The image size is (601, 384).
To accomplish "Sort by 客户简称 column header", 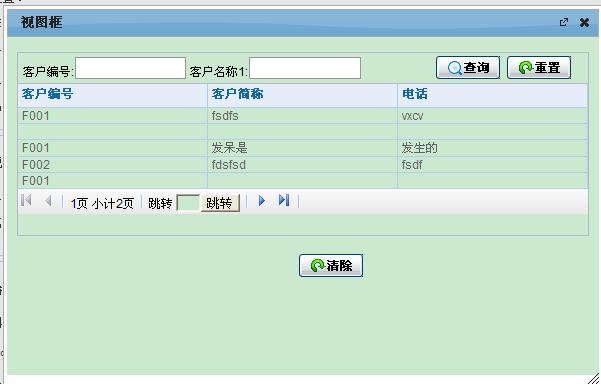I will 302,95.
